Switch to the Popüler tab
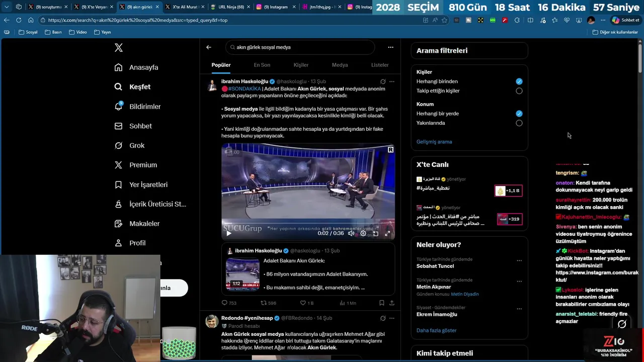This screenshot has width=644, height=362. [221, 65]
